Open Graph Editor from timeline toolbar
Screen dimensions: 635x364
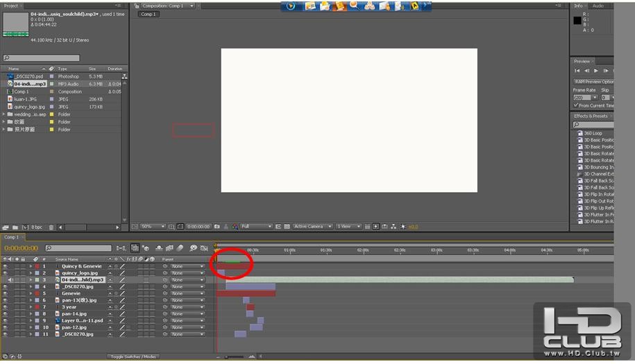tap(204, 248)
